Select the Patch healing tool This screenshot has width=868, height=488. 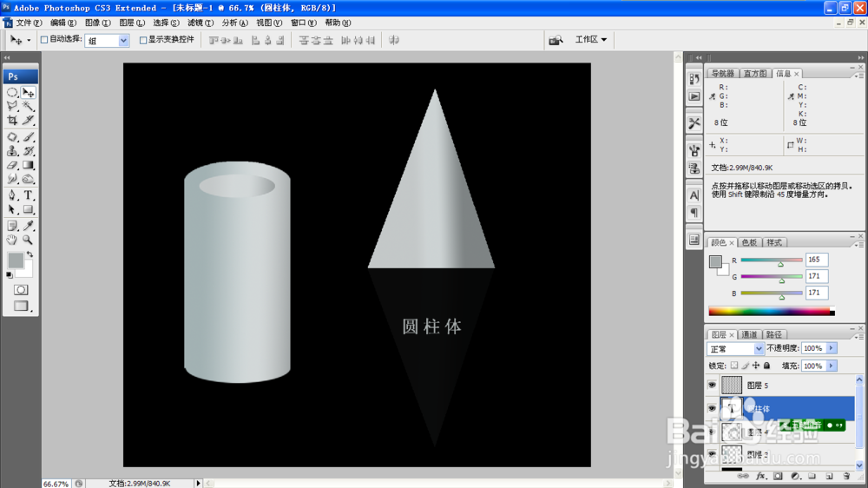pos(12,137)
